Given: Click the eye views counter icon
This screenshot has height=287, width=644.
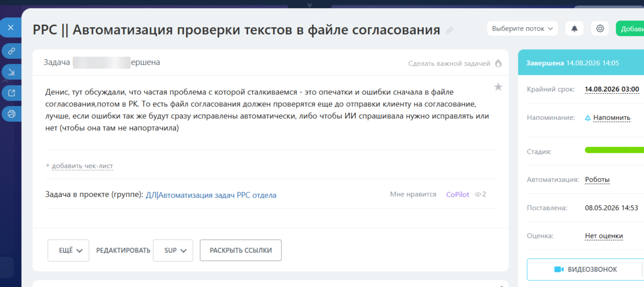Looking at the screenshot, I should tap(478, 194).
